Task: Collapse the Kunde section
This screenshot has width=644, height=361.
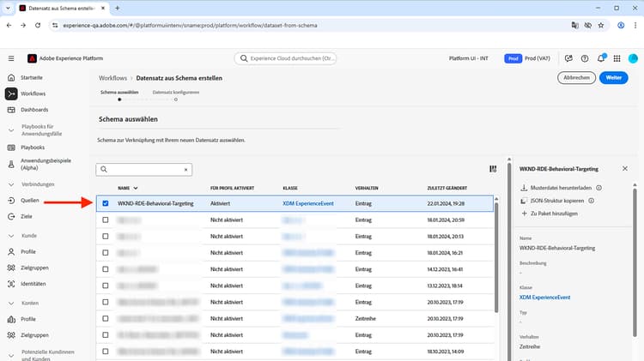Action: tap(11, 236)
